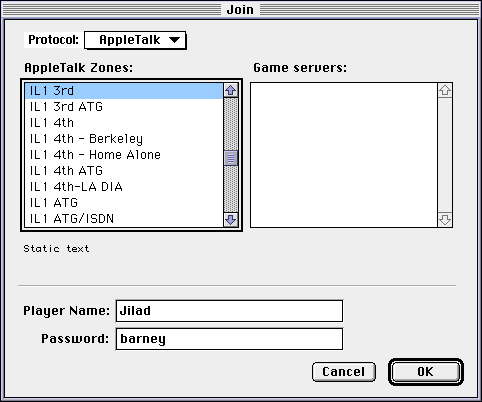This screenshot has width=482, height=402.
Task: Click the game servers scroll down arrow
Action: pos(445,220)
